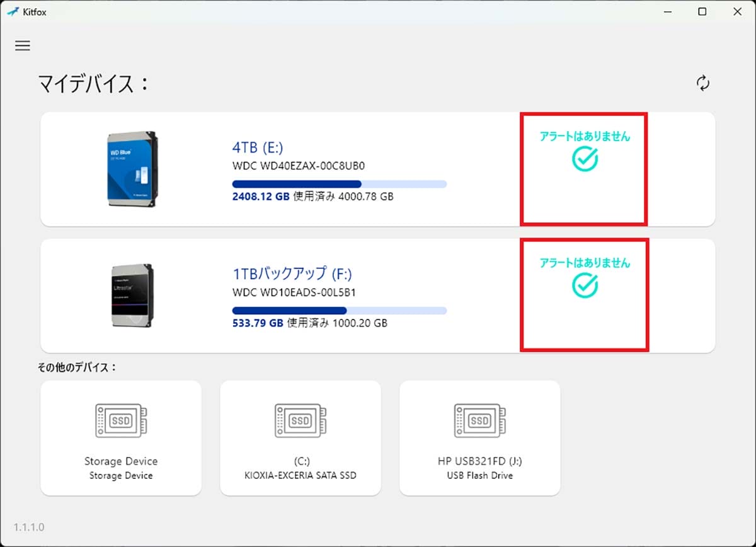Click the その他のデバイス heading

[x=77, y=367]
